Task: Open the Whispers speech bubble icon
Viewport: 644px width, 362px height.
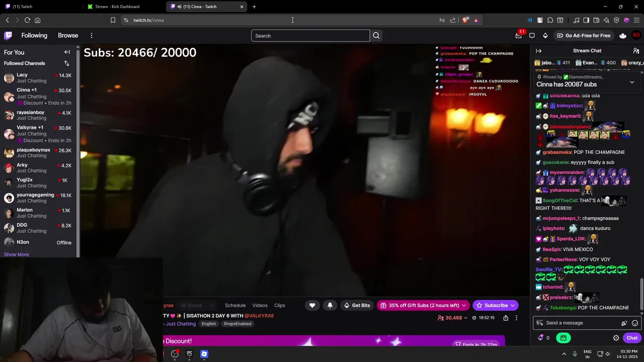Action: (532, 36)
